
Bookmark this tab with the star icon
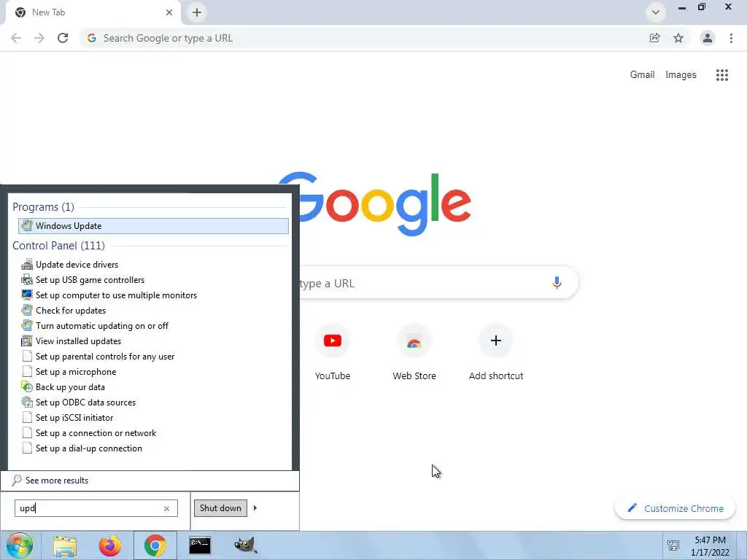[678, 38]
